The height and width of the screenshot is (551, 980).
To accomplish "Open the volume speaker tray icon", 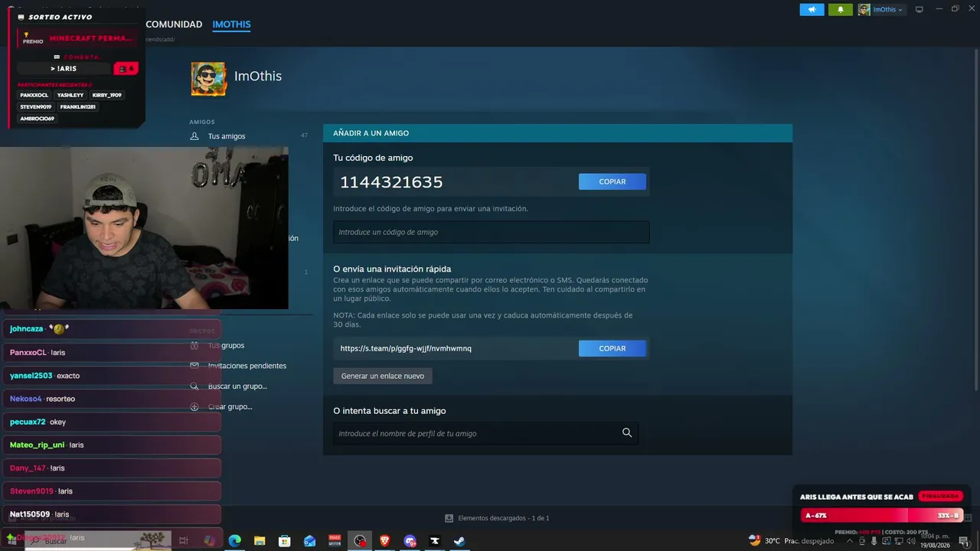I will [x=911, y=541].
